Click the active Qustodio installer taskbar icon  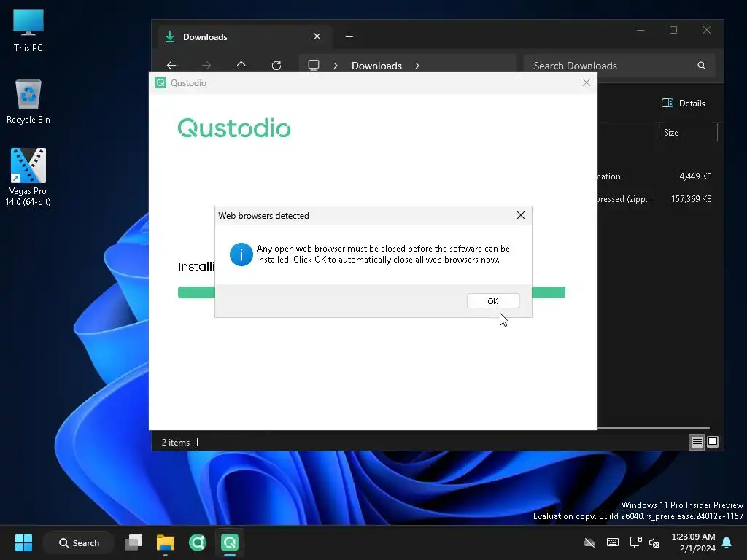229,542
